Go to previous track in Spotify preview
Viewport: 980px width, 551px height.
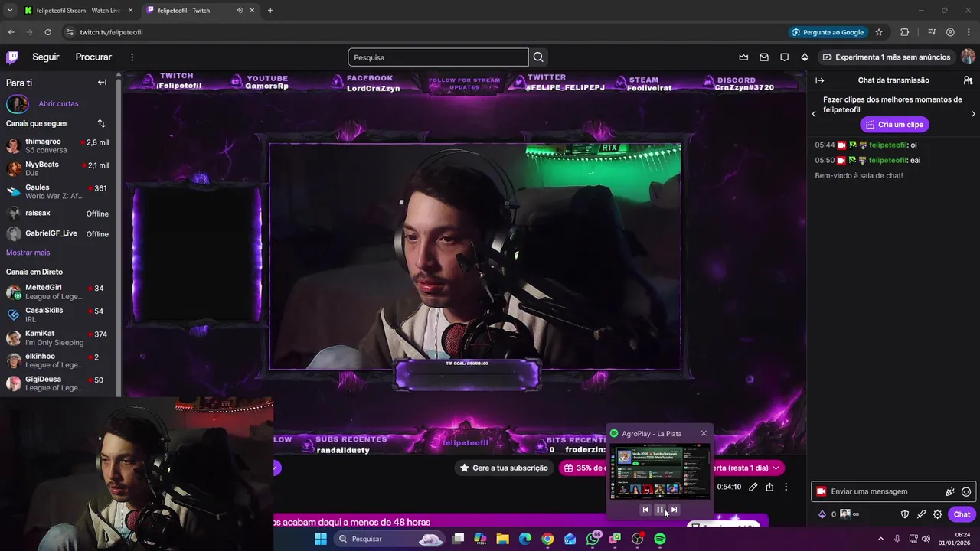coord(645,510)
